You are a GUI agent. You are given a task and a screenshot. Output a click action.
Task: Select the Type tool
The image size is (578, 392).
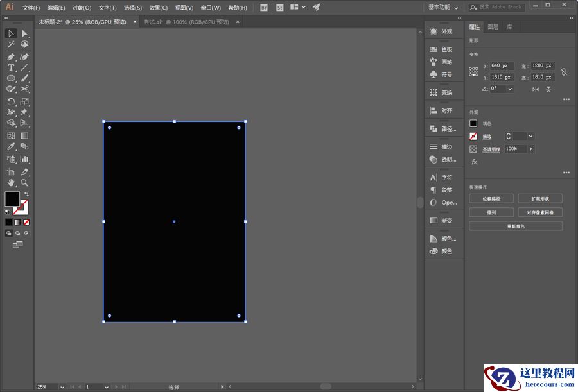[x=10, y=67]
